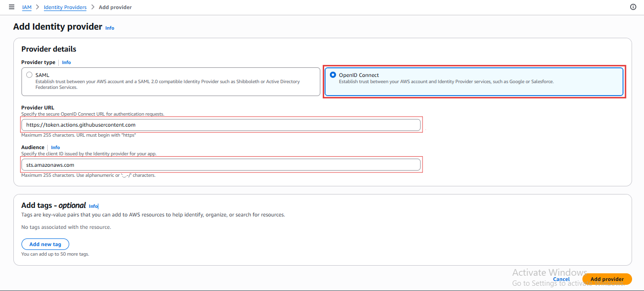The height and width of the screenshot is (291, 644).
Task: Click Info next to Add tags optional
Action: (x=94, y=206)
